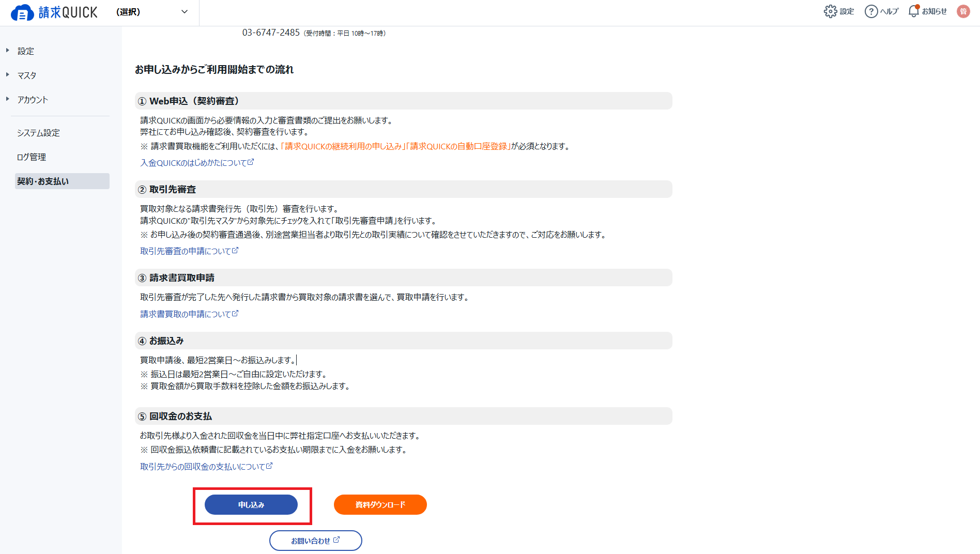Click orange text 請求QUICKの継続利用の申し込み
The height and width of the screenshot is (554, 980).
click(343, 146)
